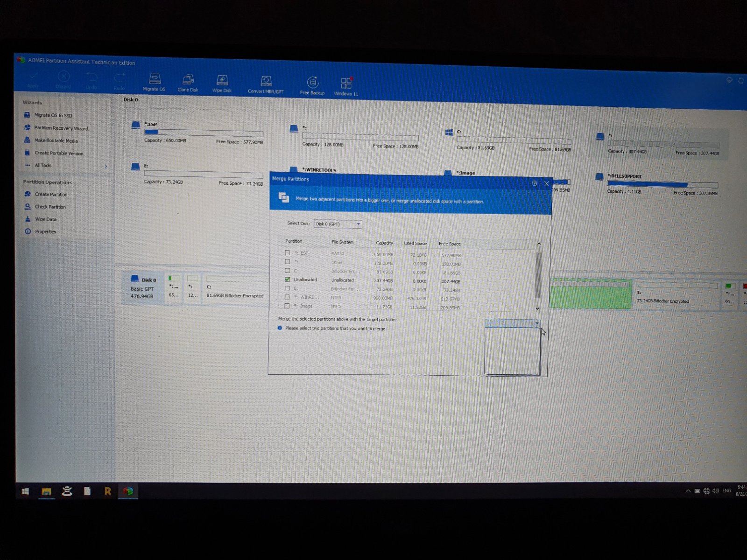Click the DELLSUPPORT usage bar

(x=662, y=185)
